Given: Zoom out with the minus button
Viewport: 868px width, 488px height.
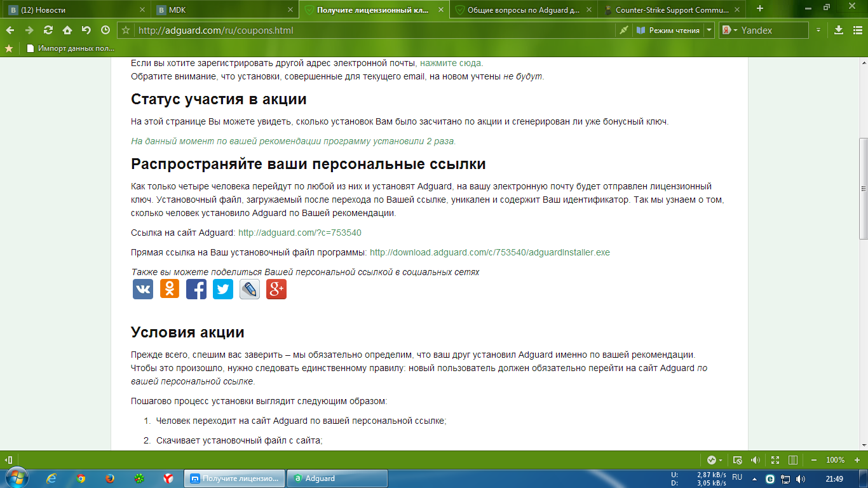Looking at the screenshot, I should [x=814, y=459].
